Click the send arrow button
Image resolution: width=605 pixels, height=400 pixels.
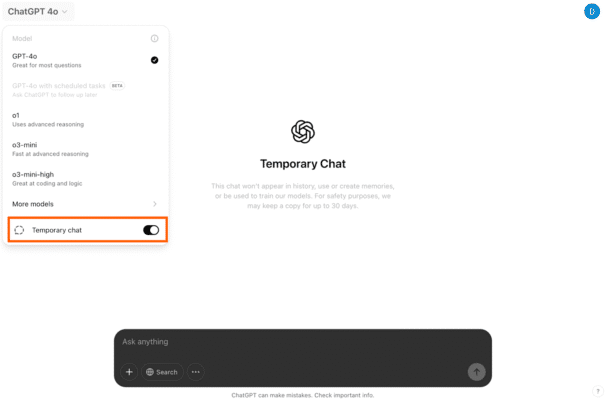tap(477, 372)
